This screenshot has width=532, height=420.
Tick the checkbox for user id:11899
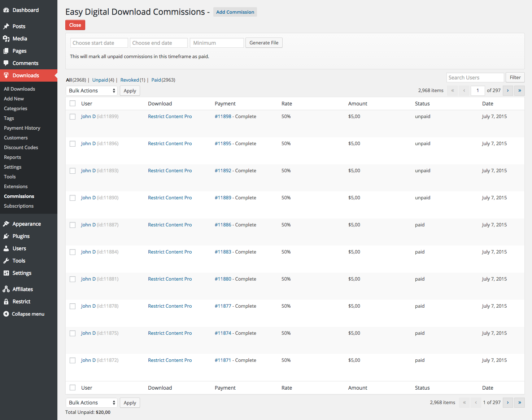click(x=73, y=117)
